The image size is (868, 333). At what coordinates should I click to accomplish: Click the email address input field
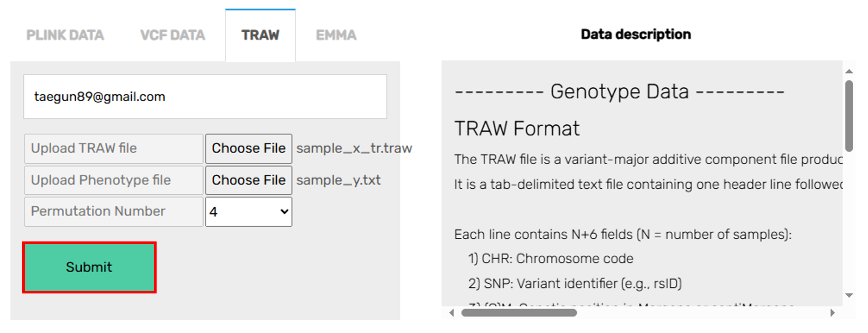(x=205, y=97)
